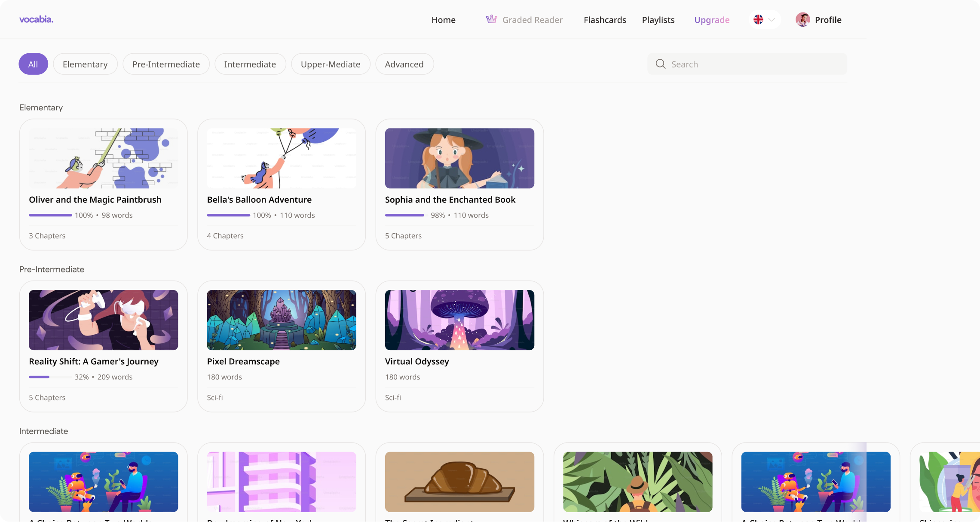Screen dimensions: 980x522
Task: Filter by Elementary level
Action: (85, 64)
